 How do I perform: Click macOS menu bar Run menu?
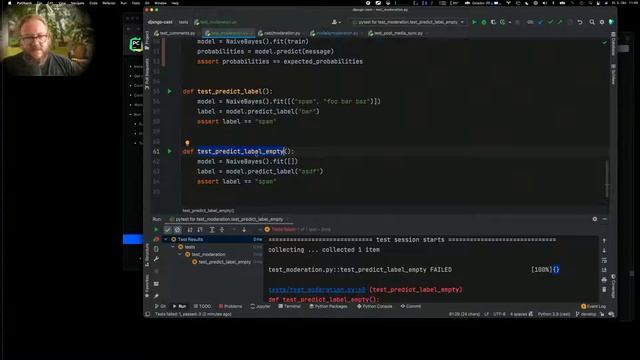[123, 3]
